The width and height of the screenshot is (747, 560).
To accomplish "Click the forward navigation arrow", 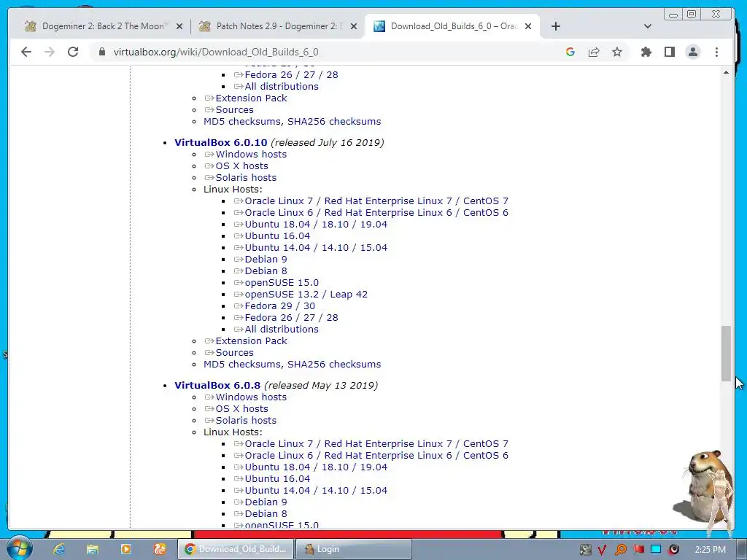I will pos(50,52).
